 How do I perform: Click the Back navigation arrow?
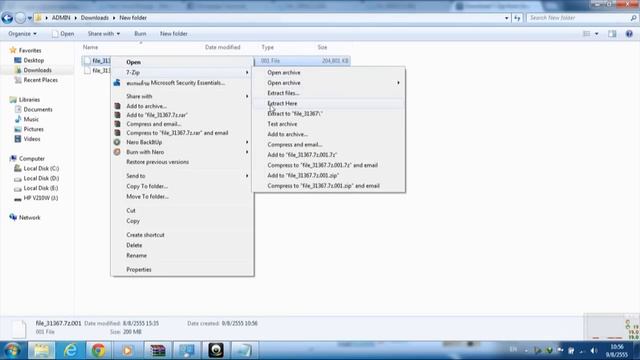tap(7, 18)
